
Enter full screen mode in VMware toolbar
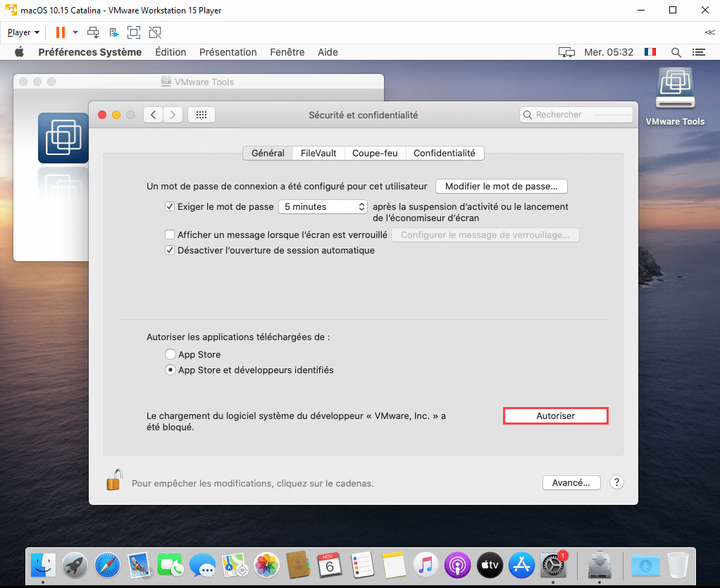(x=134, y=32)
